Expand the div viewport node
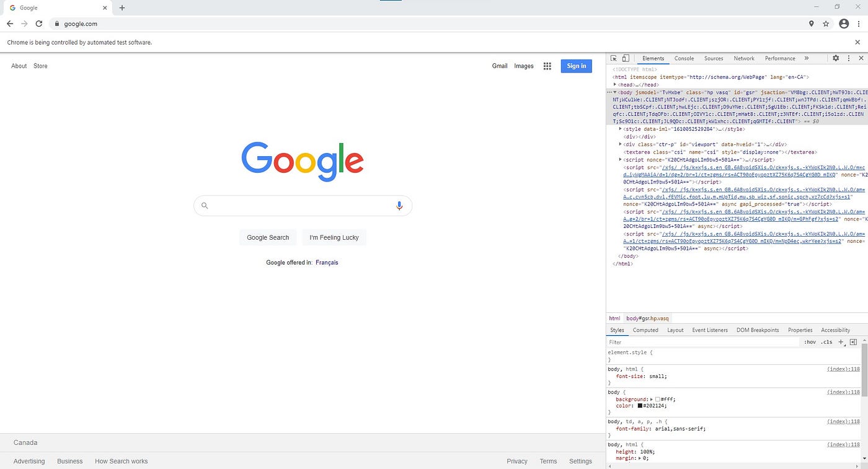The image size is (868, 469). point(621,144)
